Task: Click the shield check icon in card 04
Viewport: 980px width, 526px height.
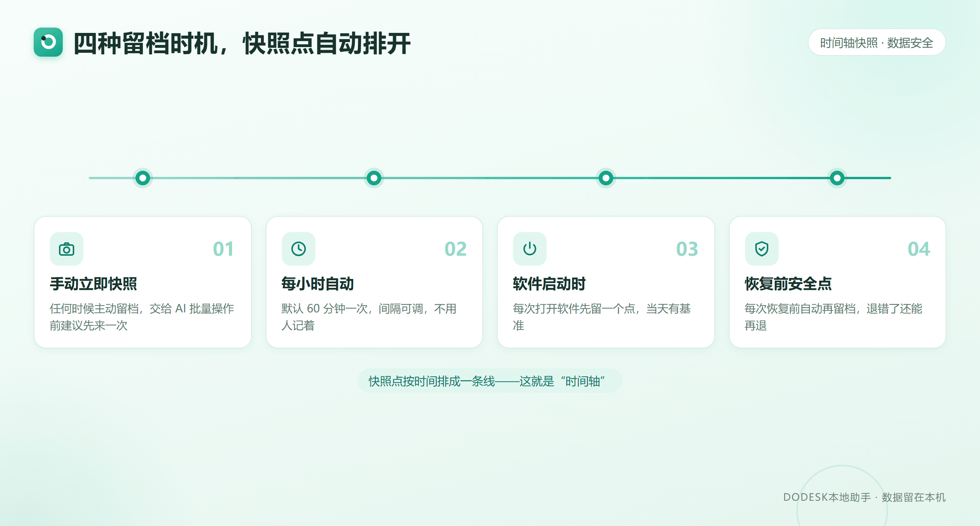Action: pos(762,249)
